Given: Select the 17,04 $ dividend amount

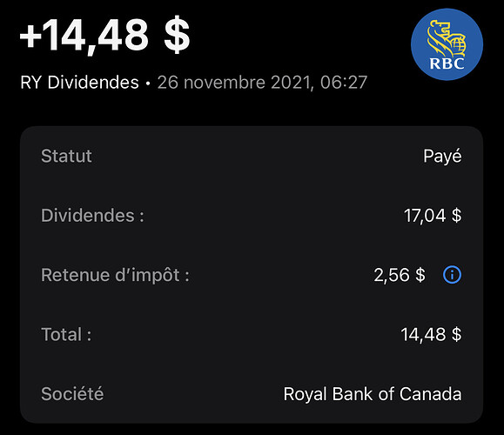Looking at the screenshot, I should (x=433, y=216).
